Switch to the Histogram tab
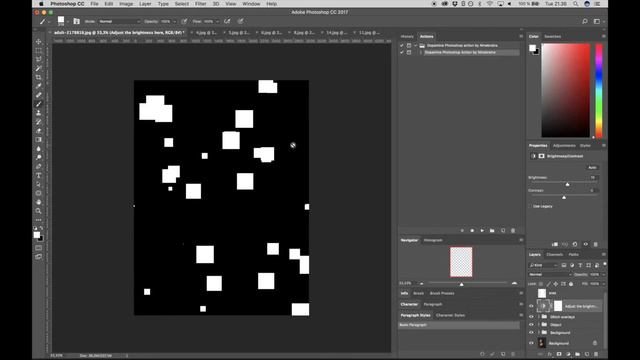 (433, 240)
